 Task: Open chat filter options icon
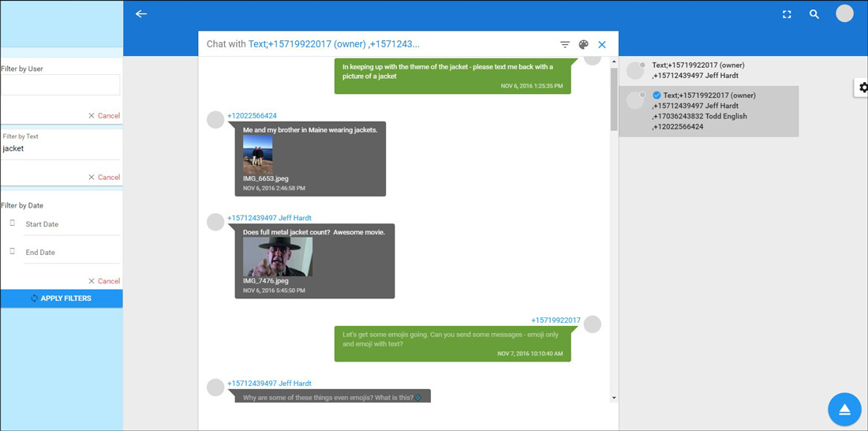pos(565,45)
